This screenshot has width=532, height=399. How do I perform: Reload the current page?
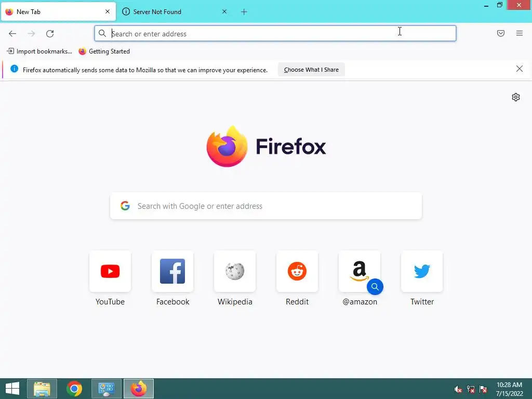[x=50, y=34]
